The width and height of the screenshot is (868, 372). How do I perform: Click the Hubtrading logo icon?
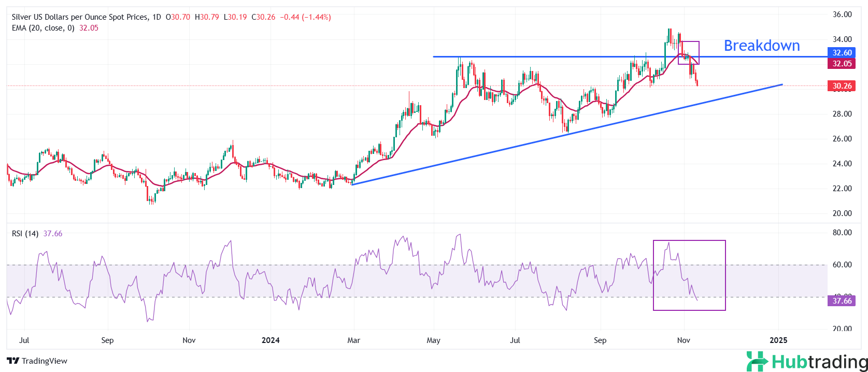coord(757,361)
